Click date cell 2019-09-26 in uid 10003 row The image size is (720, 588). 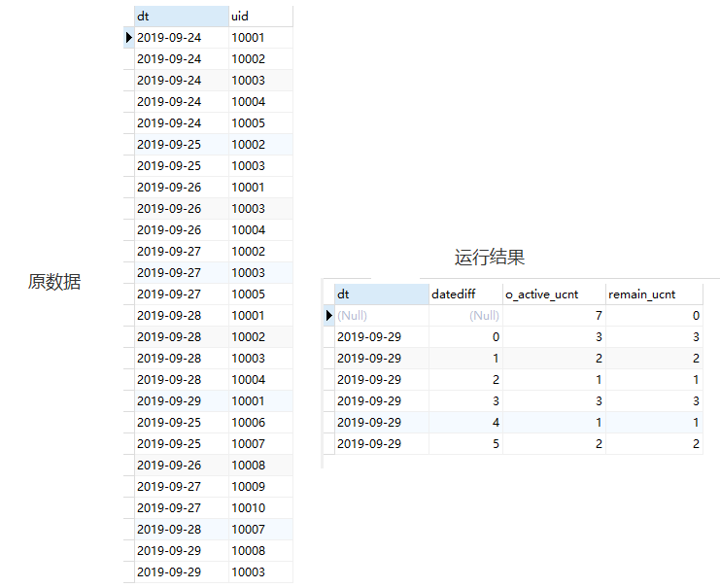pos(182,209)
